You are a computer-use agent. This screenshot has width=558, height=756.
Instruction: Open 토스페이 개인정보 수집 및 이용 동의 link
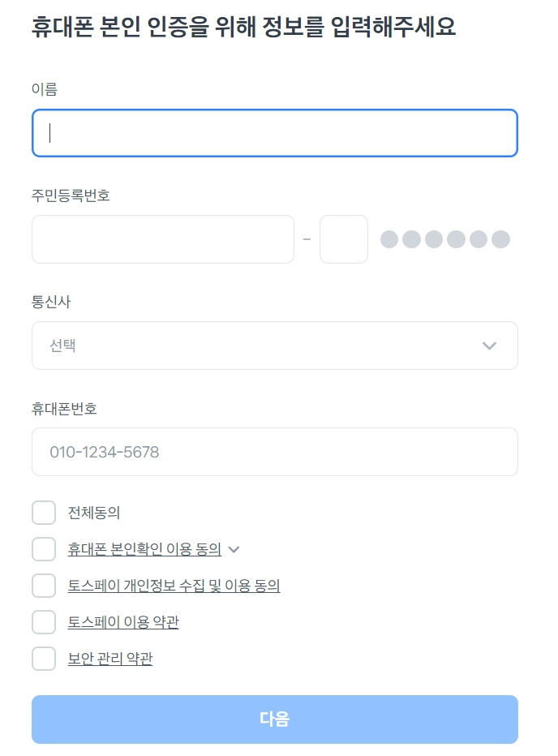click(174, 586)
